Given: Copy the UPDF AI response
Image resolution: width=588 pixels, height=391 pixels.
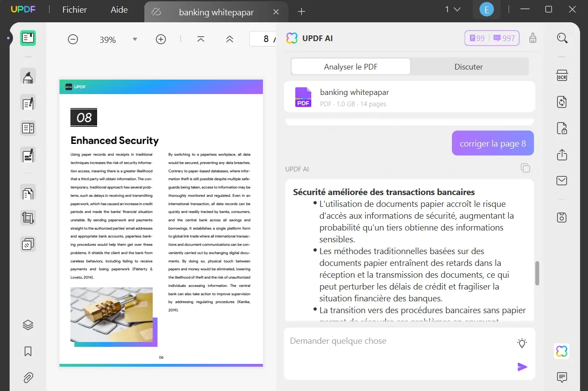Looking at the screenshot, I should [x=525, y=168].
